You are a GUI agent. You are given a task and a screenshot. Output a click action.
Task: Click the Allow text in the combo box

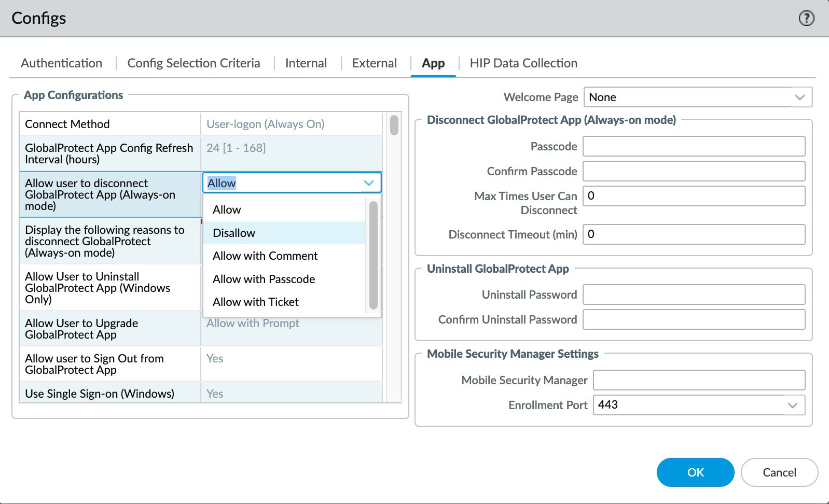(x=222, y=183)
